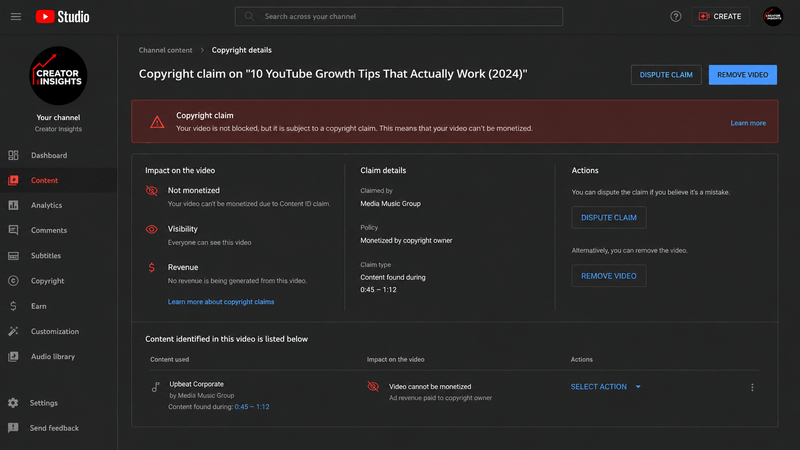The width and height of the screenshot is (800, 450).
Task: Open the SELECT ACTION menu label
Action: point(598,387)
